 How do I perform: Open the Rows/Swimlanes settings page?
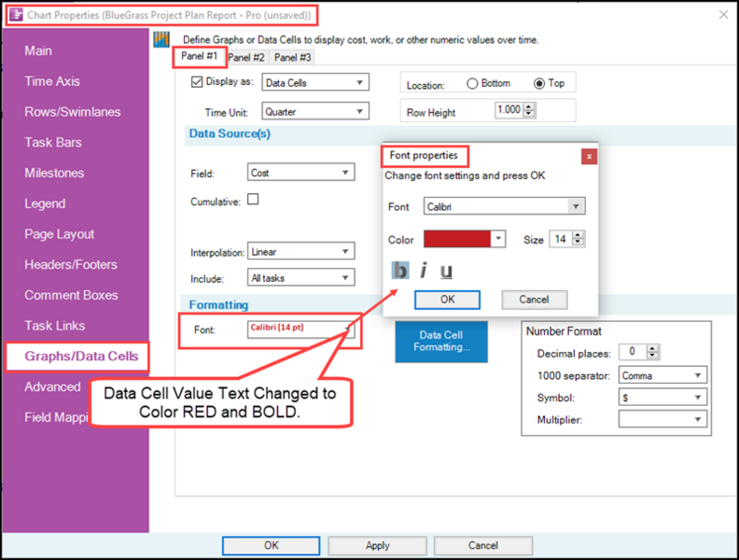coord(73,112)
